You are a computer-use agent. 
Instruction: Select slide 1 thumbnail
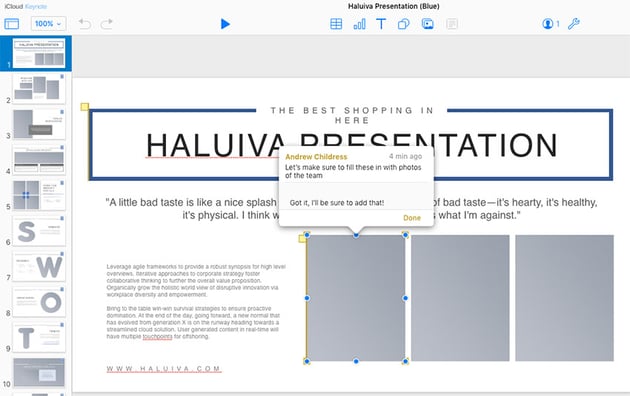(x=39, y=53)
